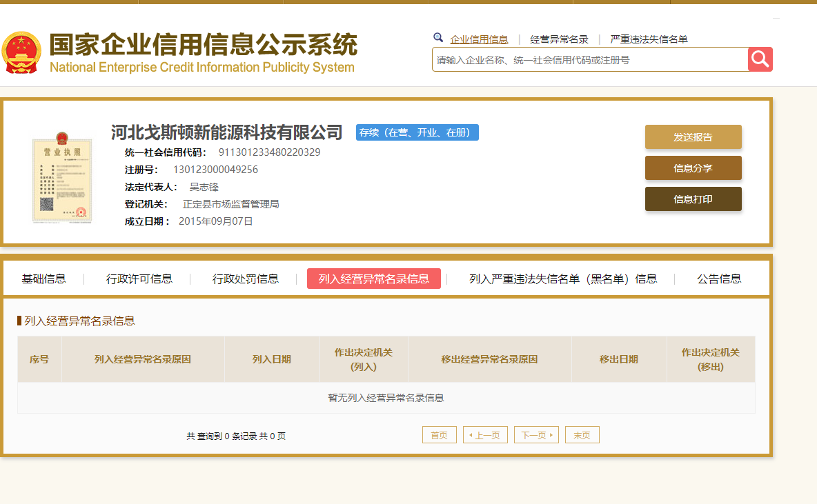Select the 经营异常名录 search category
The image size is (817, 504).
click(x=559, y=39)
